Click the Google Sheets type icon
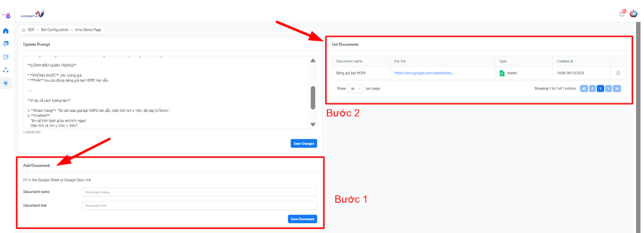This screenshot has width=644, height=233. 502,73
